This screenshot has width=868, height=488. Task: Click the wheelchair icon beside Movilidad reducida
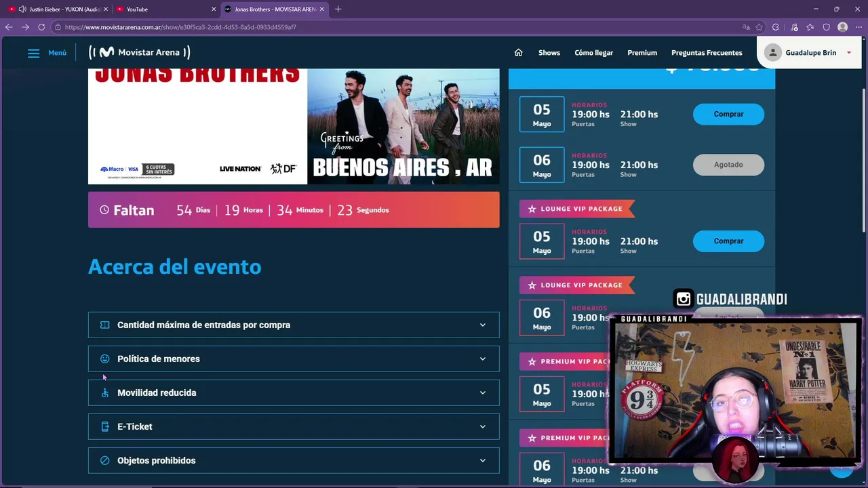tap(104, 392)
